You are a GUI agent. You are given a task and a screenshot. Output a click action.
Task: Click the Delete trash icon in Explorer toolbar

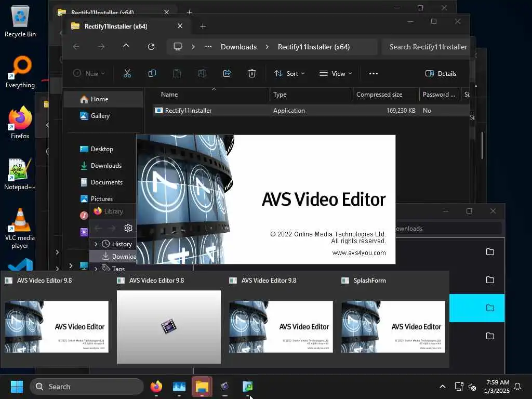point(252,73)
